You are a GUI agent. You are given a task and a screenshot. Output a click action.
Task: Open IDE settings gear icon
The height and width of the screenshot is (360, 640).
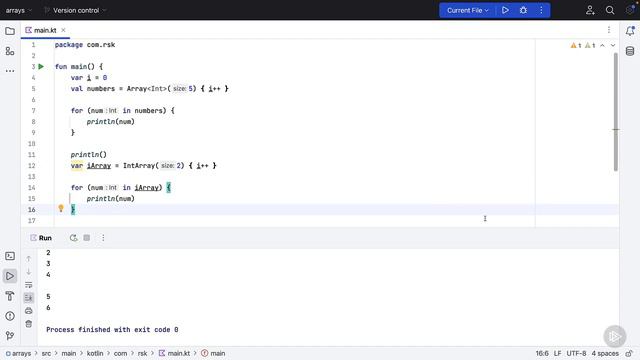[630, 10]
